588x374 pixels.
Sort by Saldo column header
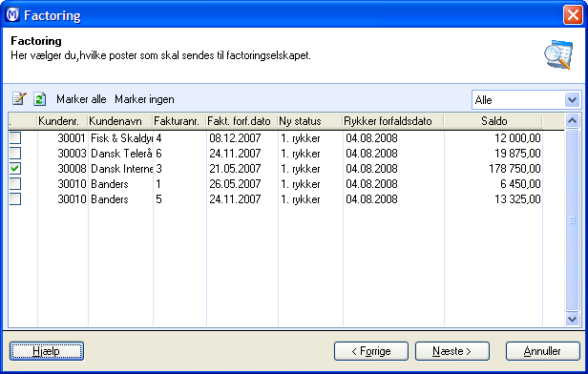point(493,121)
